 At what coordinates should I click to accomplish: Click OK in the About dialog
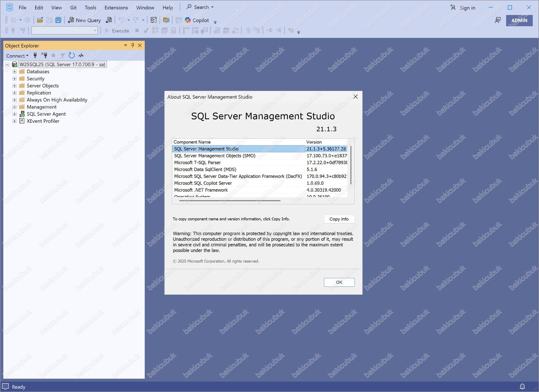339,282
